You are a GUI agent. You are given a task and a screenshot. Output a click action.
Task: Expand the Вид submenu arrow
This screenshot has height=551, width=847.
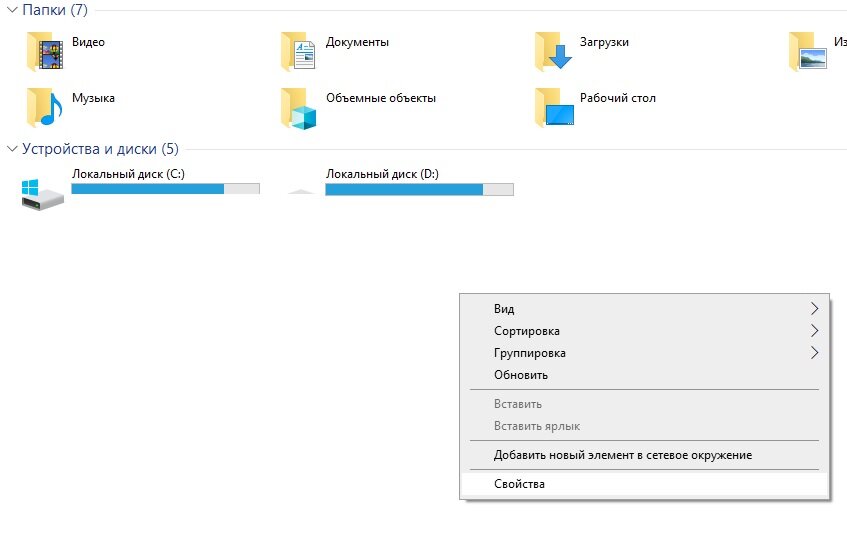815,308
